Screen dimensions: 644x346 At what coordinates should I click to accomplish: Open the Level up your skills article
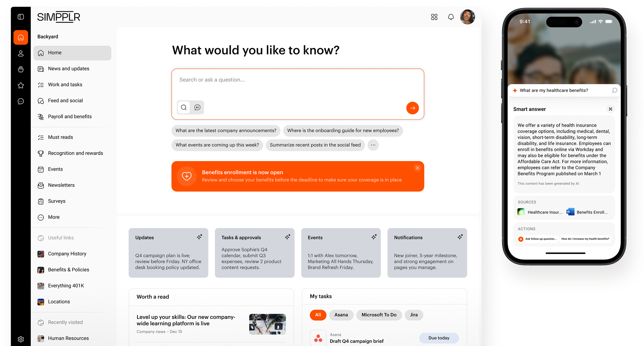[x=186, y=320]
